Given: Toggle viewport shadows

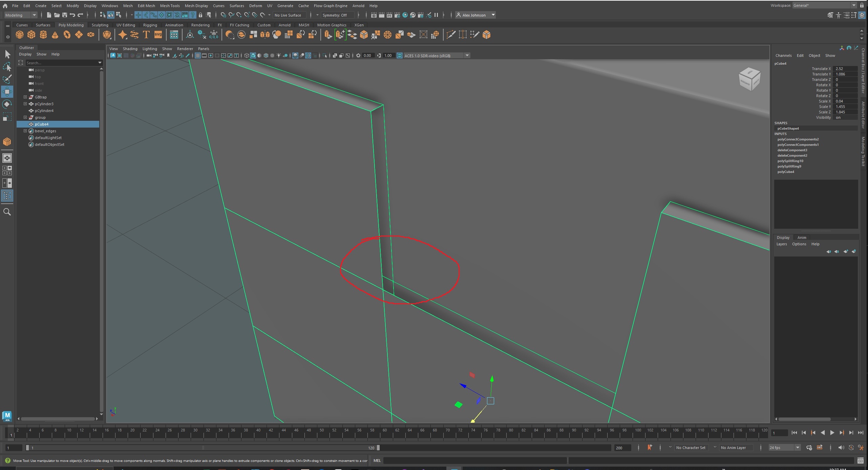Looking at the screenshot, I should tap(285, 55).
